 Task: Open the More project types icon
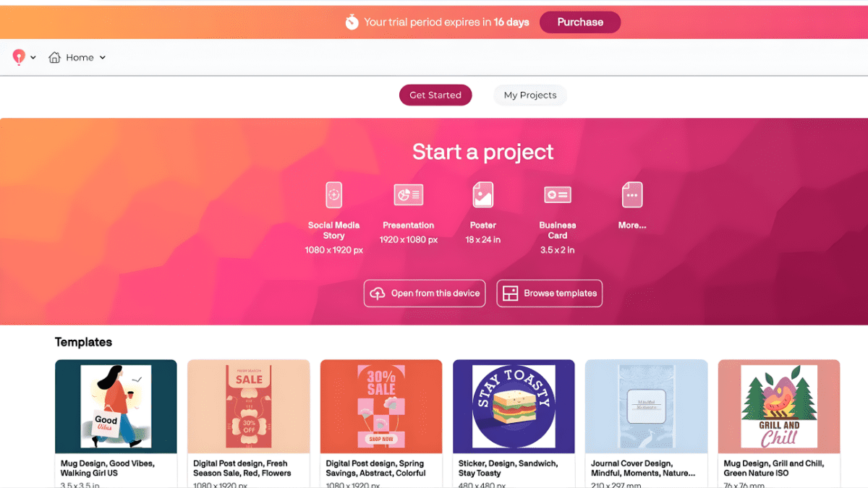click(x=632, y=195)
